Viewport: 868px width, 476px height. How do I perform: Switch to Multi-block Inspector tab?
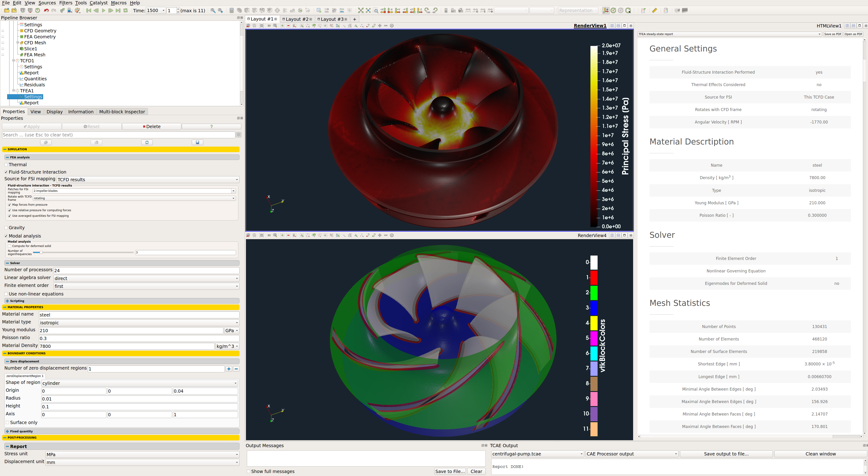pyautogui.click(x=122, y=111)
